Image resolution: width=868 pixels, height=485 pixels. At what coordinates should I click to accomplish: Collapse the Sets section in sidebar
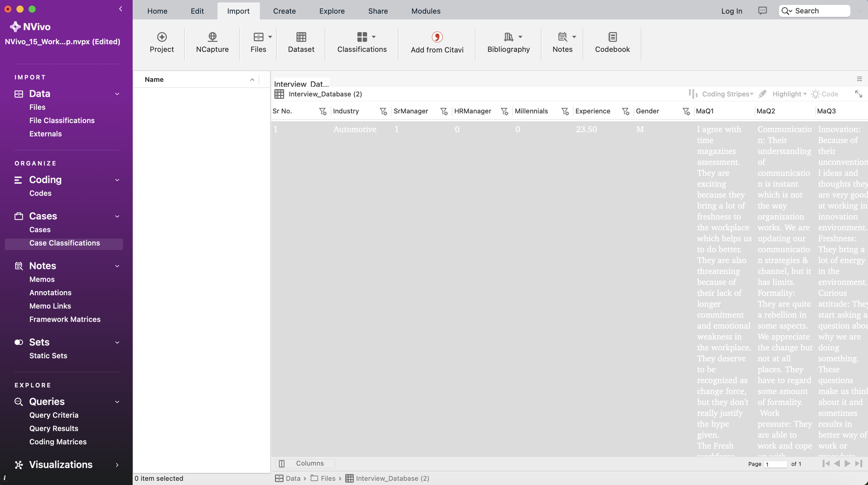pos(117,342)
